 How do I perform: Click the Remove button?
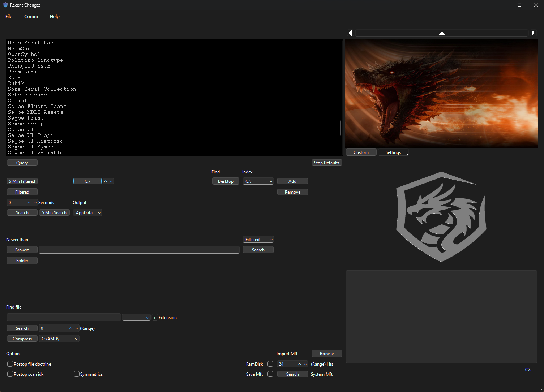[x=292, y=192]
